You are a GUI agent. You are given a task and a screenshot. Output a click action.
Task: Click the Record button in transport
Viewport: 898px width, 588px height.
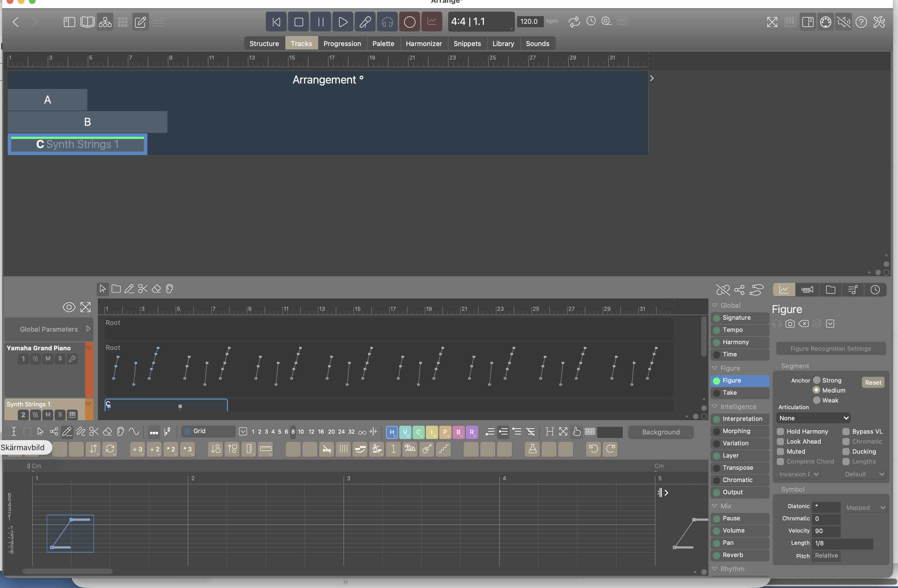click(409, 22)
